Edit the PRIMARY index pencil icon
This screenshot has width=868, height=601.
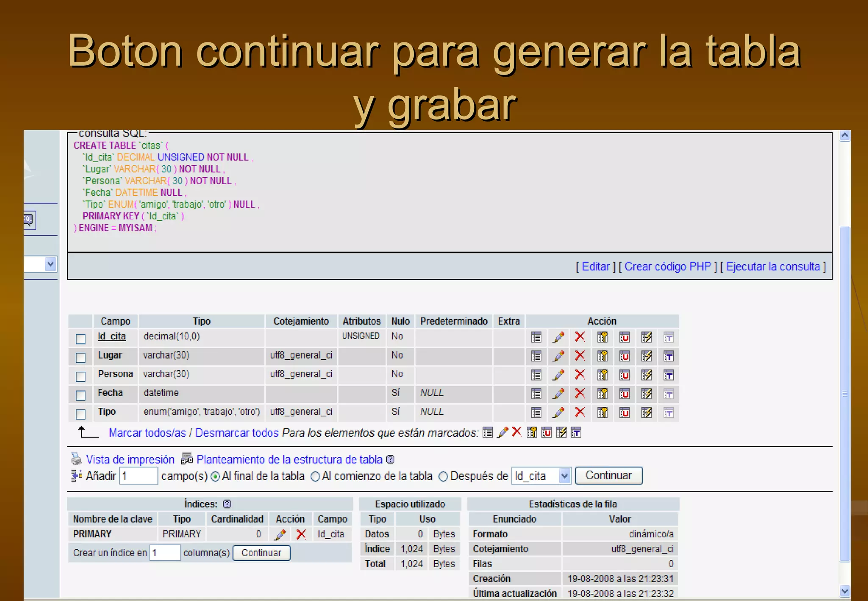[x=280, y=534]
